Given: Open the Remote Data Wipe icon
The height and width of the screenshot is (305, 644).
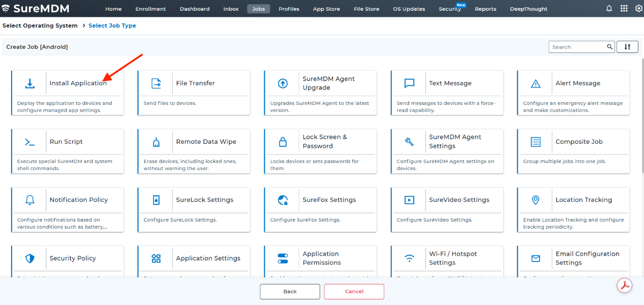Looking at the screenshot, I should coord(156,142).
